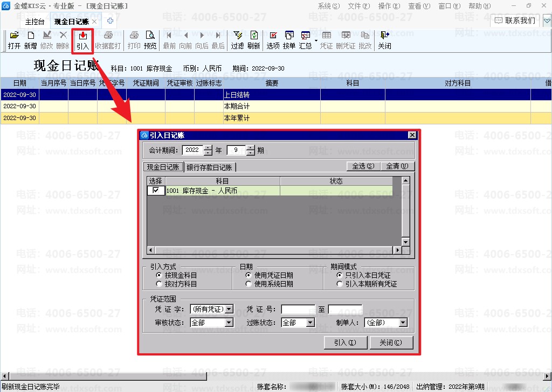Image resolution: width=552 pixels, height=392 pixels.
Task: Click dialog list horizontal scrollbar right arrow
Action: pyautogui.click(x=397, y=250)
